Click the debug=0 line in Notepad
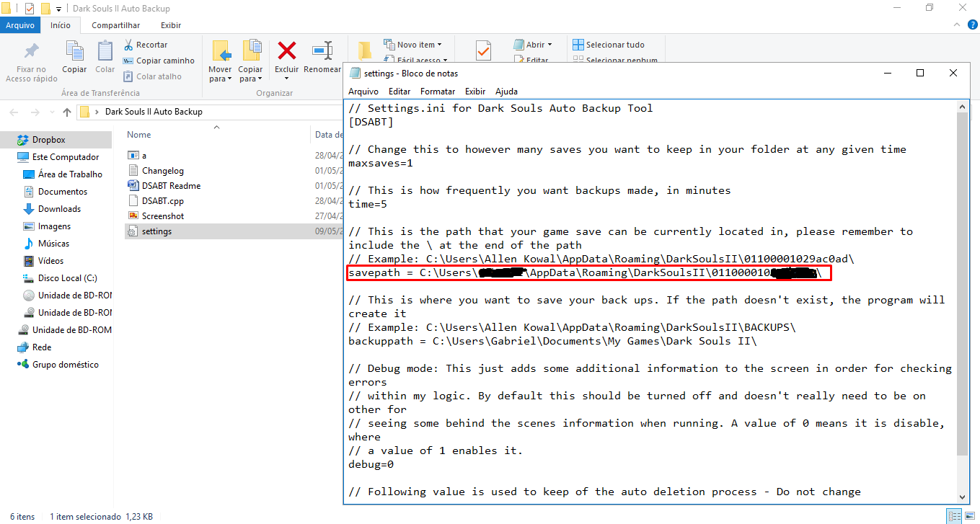Image resolution: width=980 pixels, height=524 pixels. tap(371, 465)
